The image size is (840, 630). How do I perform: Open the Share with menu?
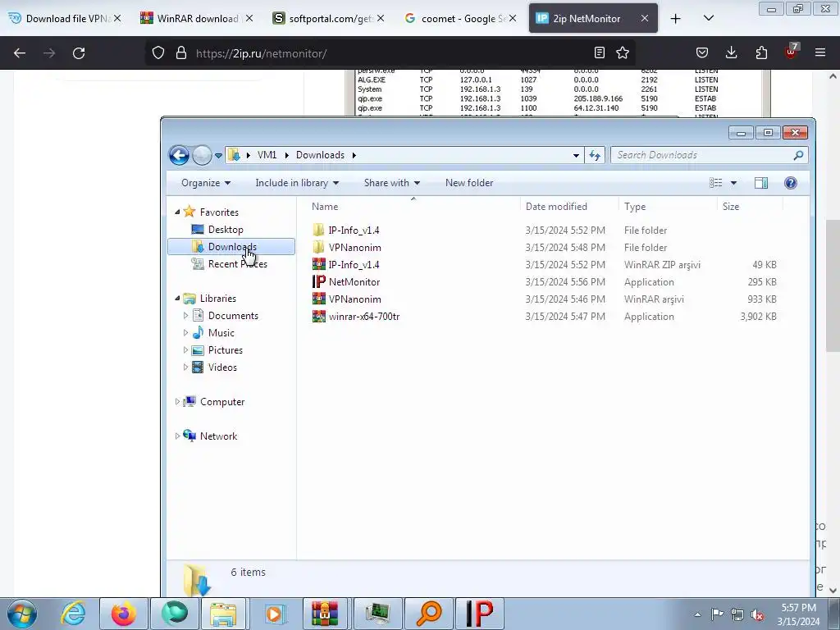pyautogui.click(x=391, y=183)
